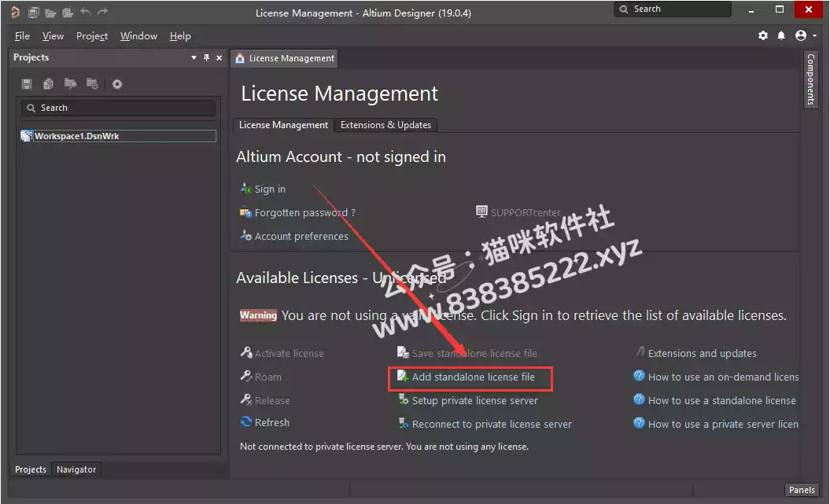Expand the user account dropdown arrow

[x=814, y=36]
